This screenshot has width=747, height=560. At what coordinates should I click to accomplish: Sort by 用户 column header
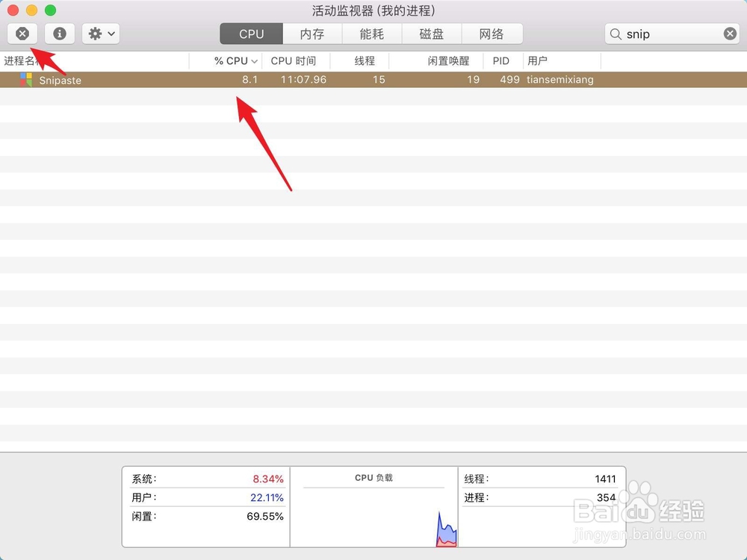[562, 61]
